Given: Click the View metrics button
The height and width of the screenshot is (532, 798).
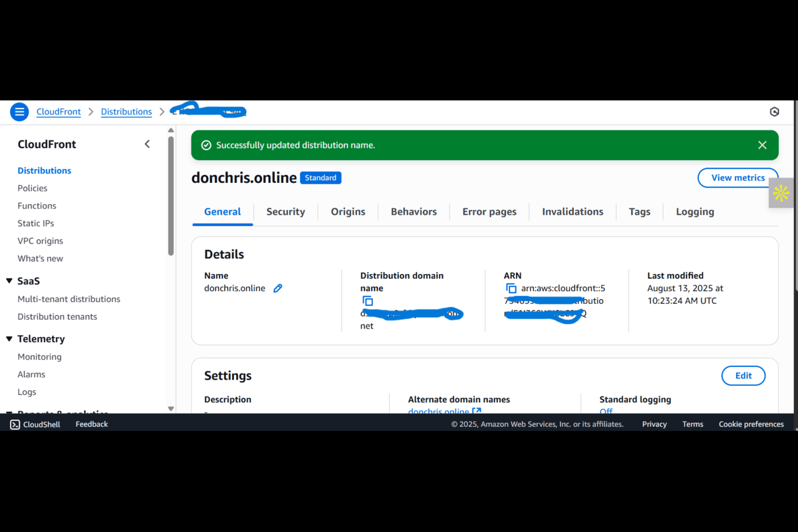Looking at the screenshot, I should [x=737, y=178].
